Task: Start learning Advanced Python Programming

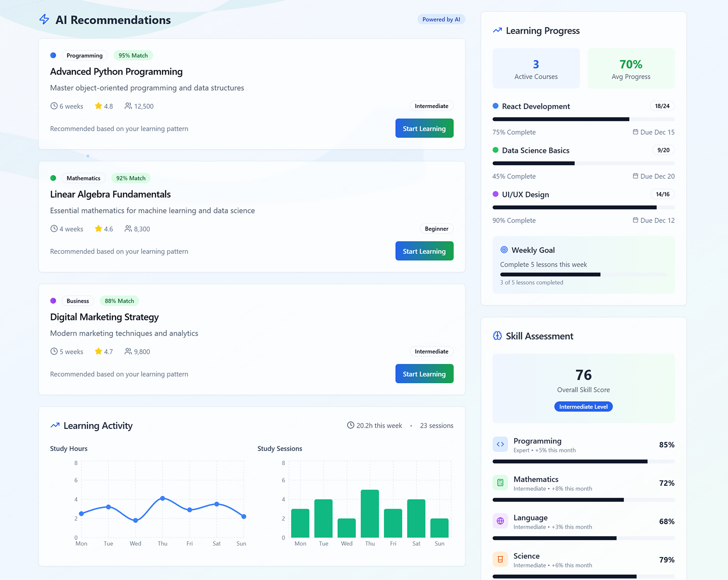Action: click(x=424, y=128)
